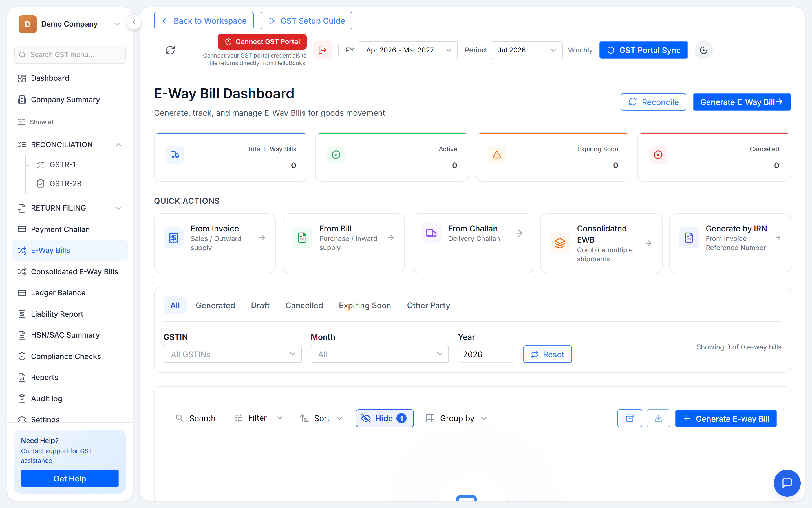Click the Cancelled x-circle icon
The height and width of the screenshot is (508, 812).
click(658, 155)
